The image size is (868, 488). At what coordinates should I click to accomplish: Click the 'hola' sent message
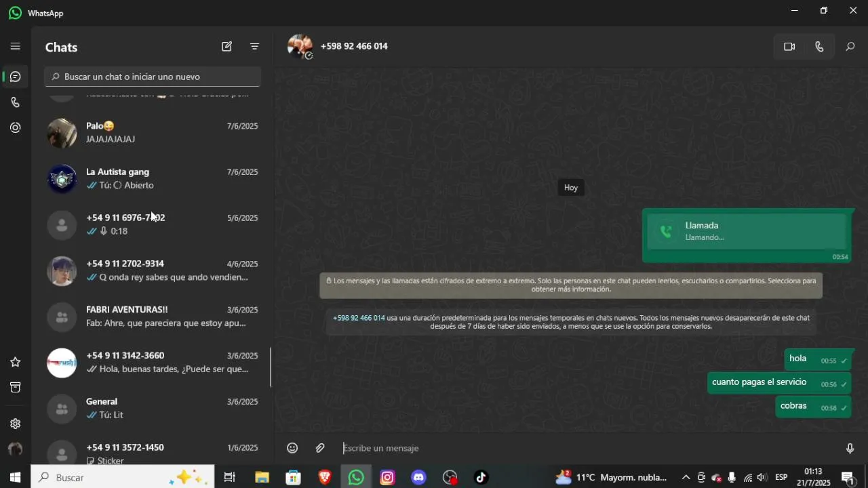coord(818,359)
